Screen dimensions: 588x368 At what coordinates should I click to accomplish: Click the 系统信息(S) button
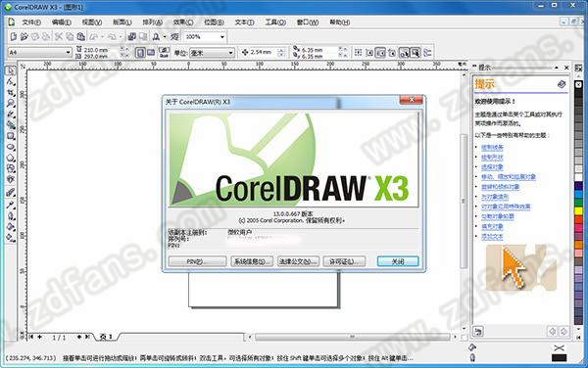click(x=251, y=261)
